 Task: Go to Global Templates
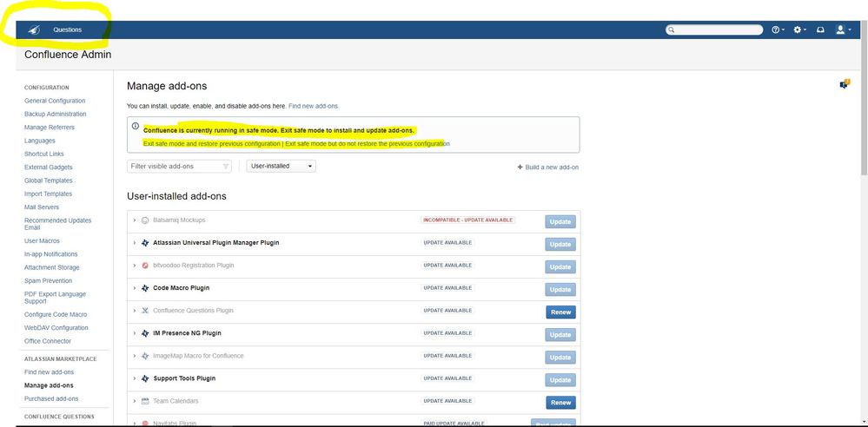point(48,181)
